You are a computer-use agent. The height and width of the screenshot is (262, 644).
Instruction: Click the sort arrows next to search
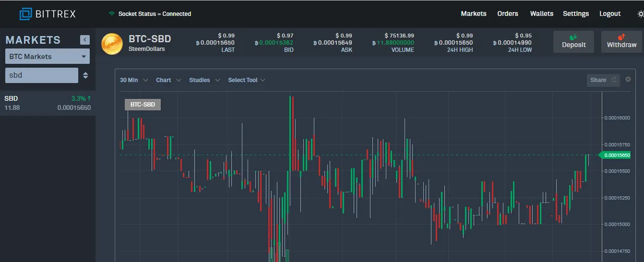(86, 75)
